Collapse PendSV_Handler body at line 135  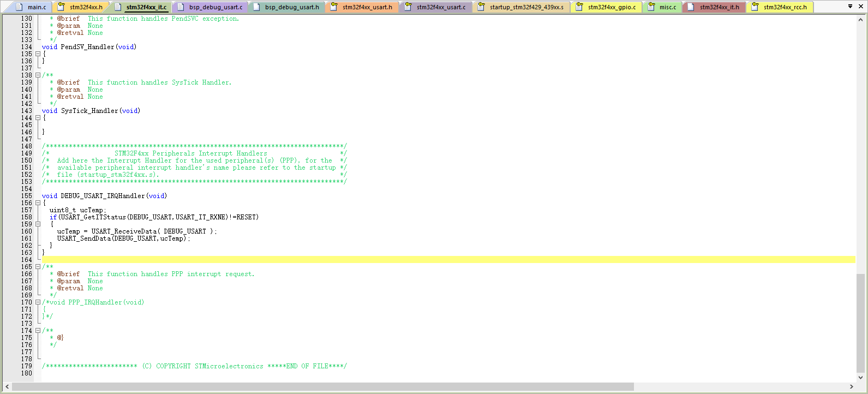click(38, 54)
